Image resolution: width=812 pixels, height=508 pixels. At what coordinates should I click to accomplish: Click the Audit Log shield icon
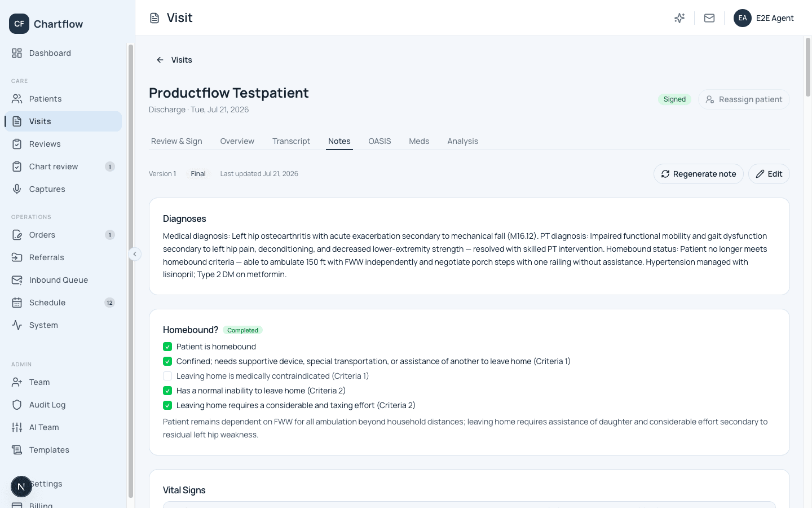pyautogui.click(x=17, y=405)
